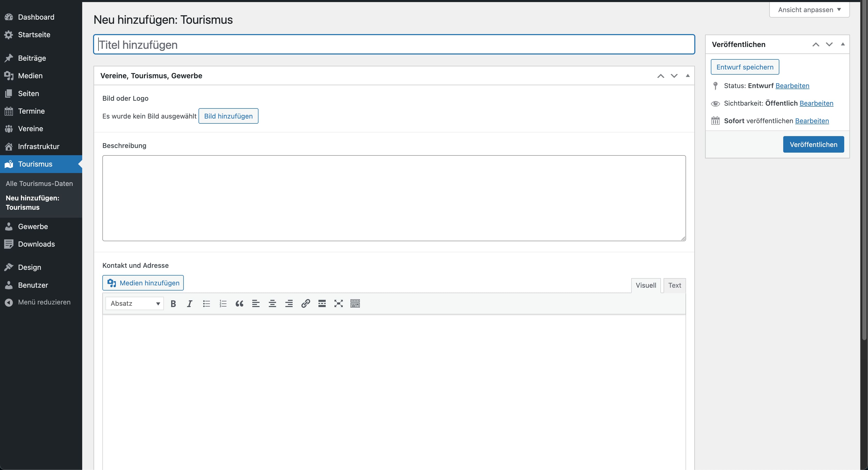Viewport: 868px width, 470px height.
Task: Switch to the Text editor tab
Action: [x=674, y=285]
